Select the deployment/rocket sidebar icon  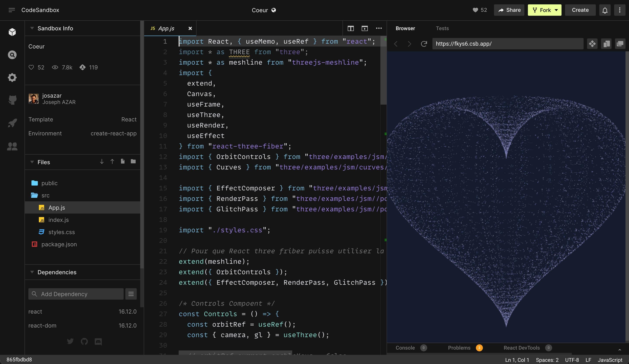tap(12, 124)
